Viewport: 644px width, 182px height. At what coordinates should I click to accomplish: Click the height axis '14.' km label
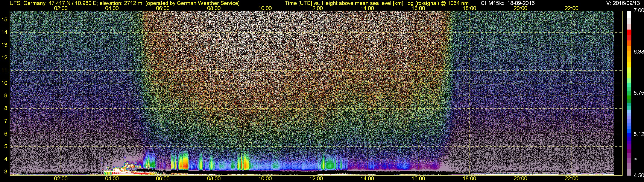coord(5,32)
